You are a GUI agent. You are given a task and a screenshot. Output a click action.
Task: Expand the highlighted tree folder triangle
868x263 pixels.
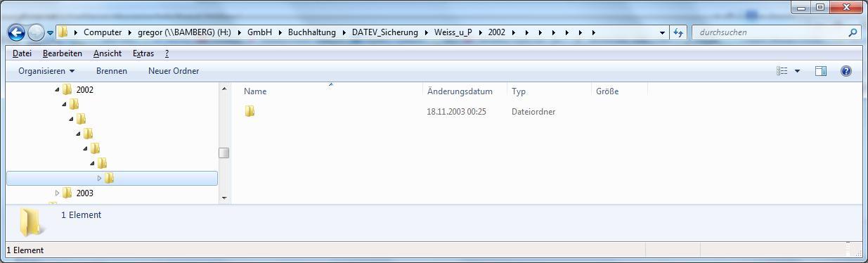click(99, 178)
